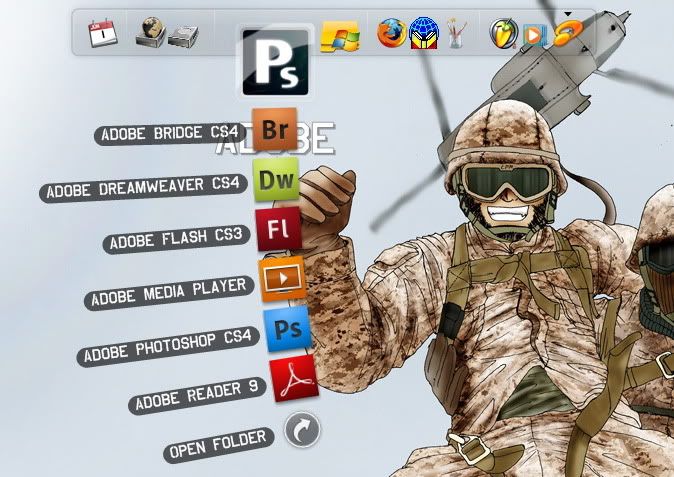Launch Bridge via the orange Br icon

[x=275, y=129]
